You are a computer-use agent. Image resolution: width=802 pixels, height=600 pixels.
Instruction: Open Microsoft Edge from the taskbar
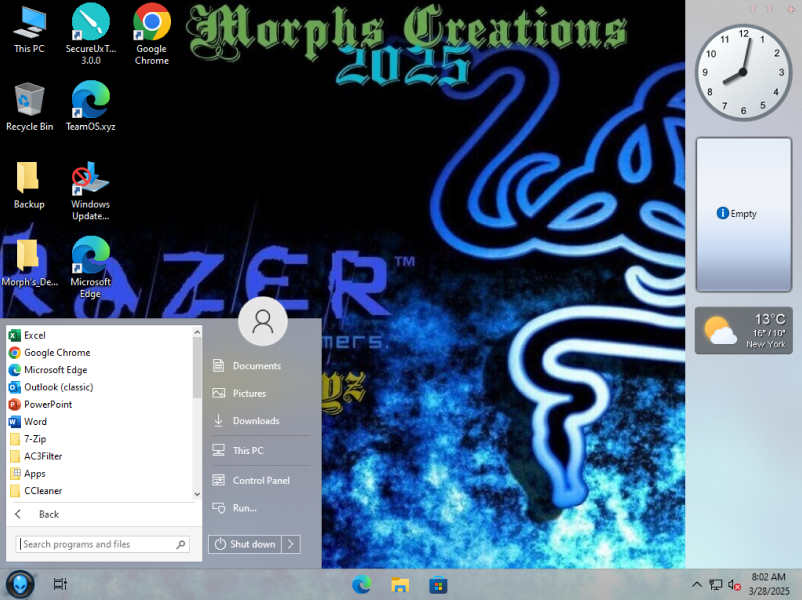pyautogui.click(x=362, y=584)
